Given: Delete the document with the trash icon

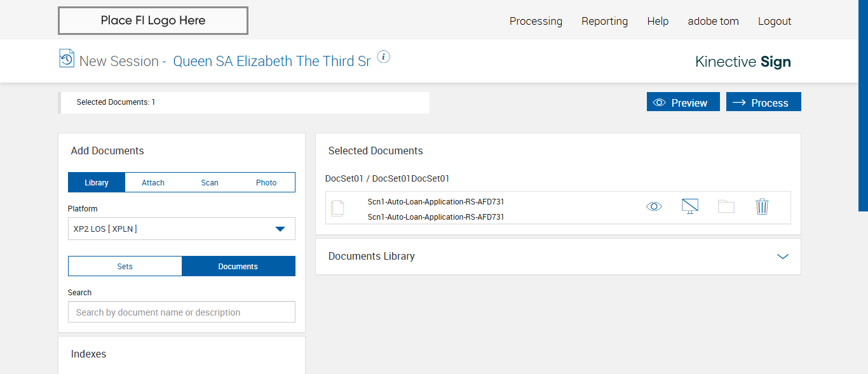Looking at the screenshot, I should pyautogui.click(x=762, y=206).
